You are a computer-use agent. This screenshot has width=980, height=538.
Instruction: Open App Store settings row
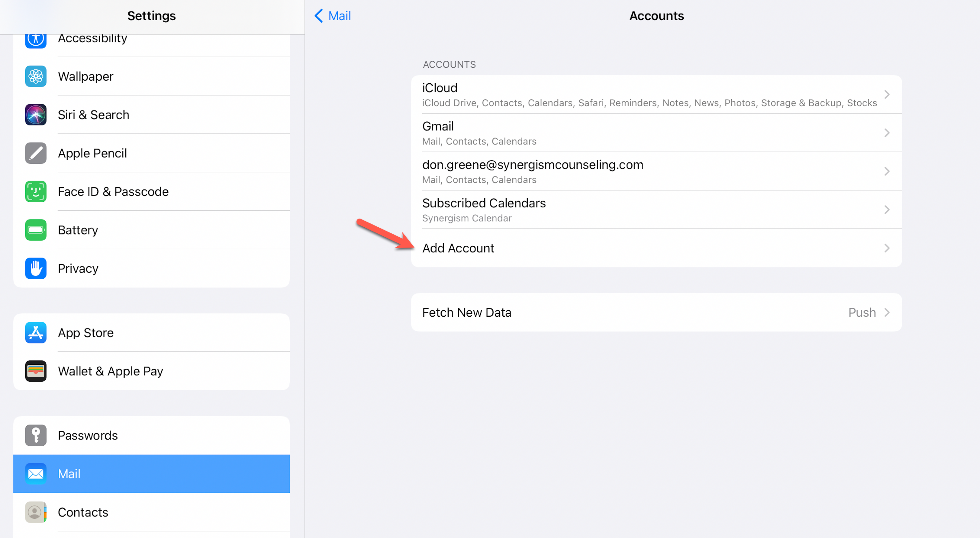151,333
